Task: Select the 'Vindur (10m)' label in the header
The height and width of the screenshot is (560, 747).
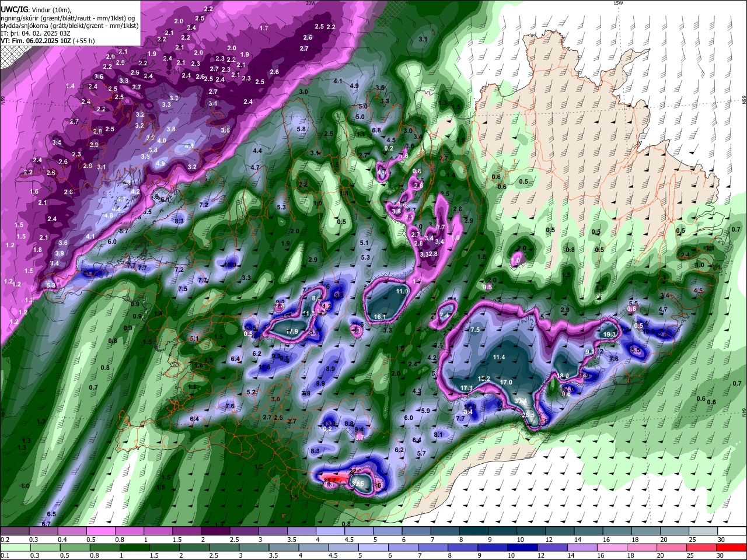Action: point(50,9)
